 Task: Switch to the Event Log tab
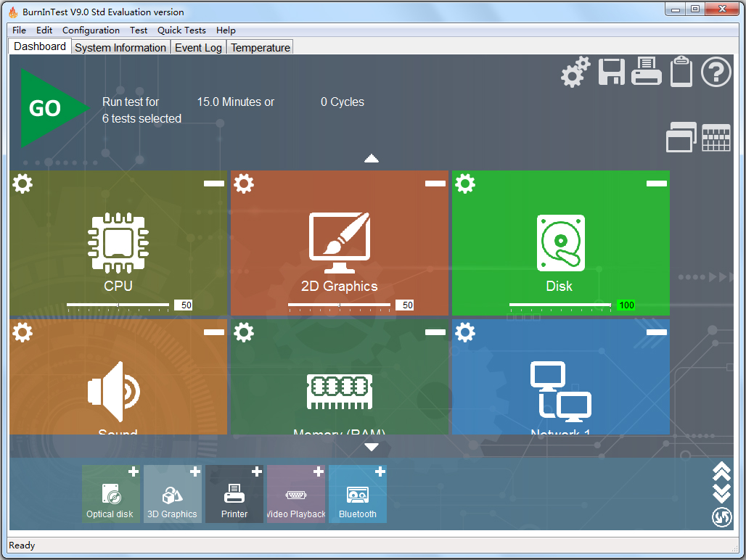click(x=198, y=48)
